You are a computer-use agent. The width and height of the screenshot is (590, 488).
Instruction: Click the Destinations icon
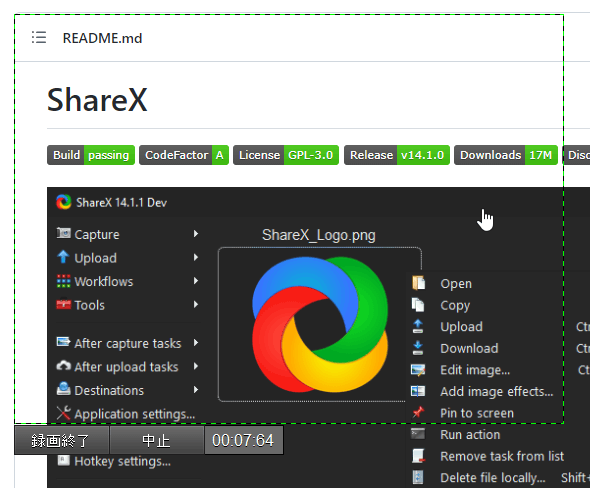click(x=64, y=389)
